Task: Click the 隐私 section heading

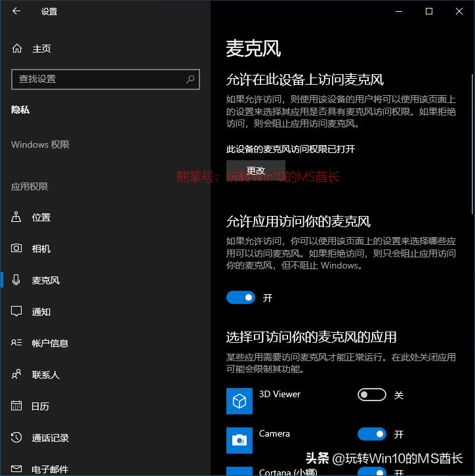Action: (20, 110)
